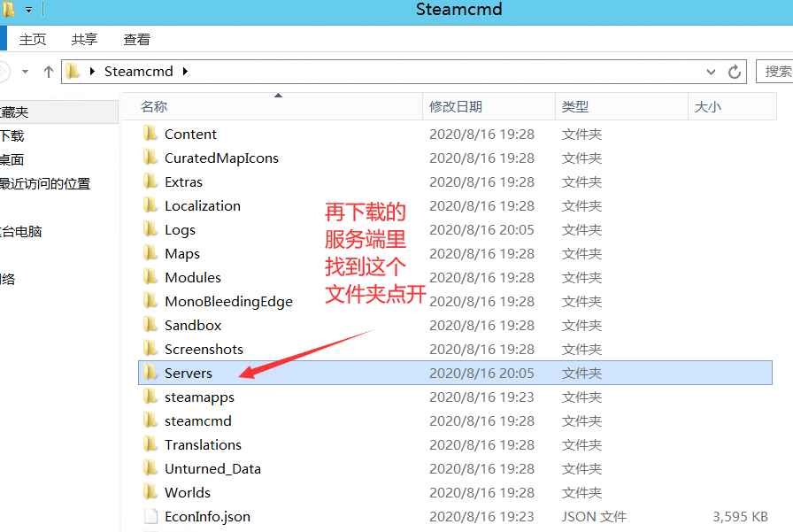Click the 搜索 search box
Image resolution: width=793 pixels, height=532 pixels.
(774, 72)
